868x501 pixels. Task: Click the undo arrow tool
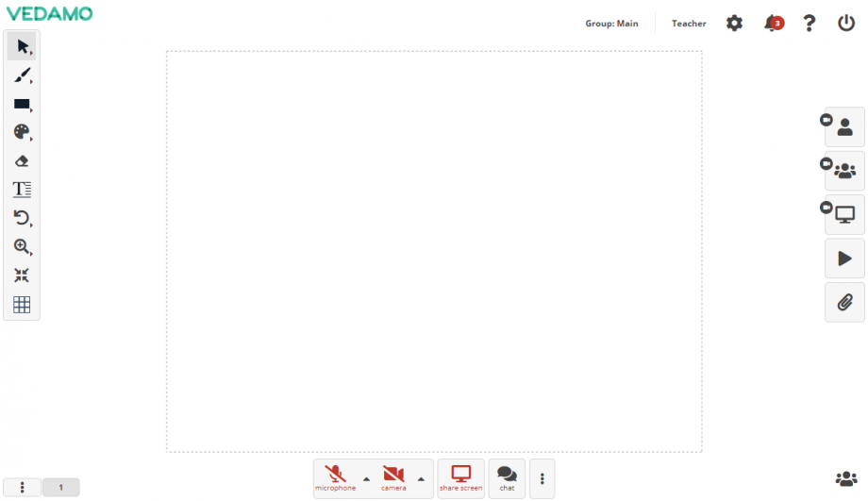point(23,218)
